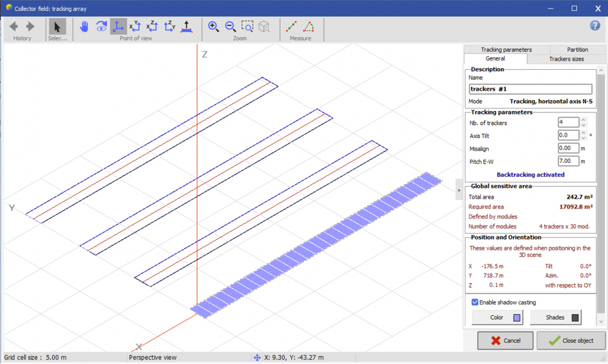Screen dimensions: 608x364
Task: Collapse the side panel using arrow handle
Action: coord(459,190)
